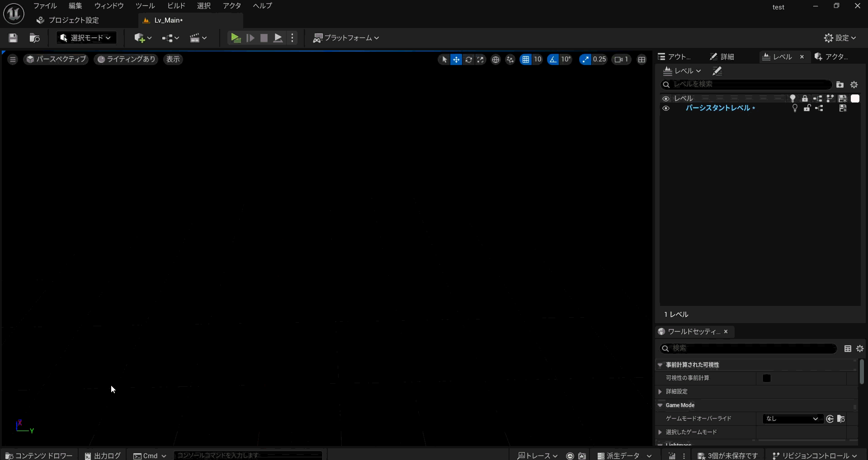Open the ヘルプ menu
Image resolution: width=868 pixels, height=460 pixels.
coord(262,6)
